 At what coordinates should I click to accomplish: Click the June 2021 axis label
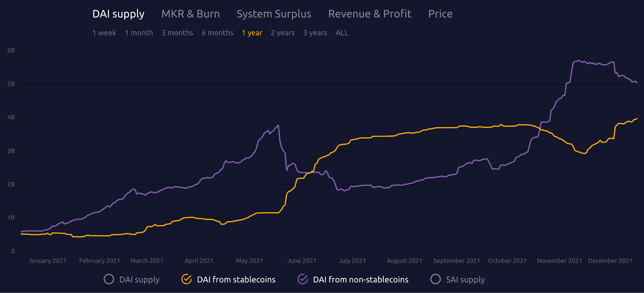pyautogui.click(x=302, y=261)
